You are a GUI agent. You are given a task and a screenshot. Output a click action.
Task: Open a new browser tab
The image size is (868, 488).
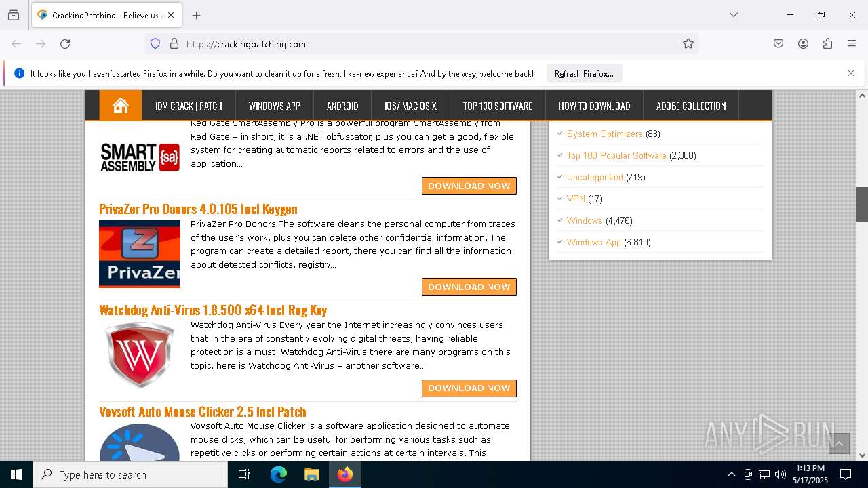coord(197,15)
